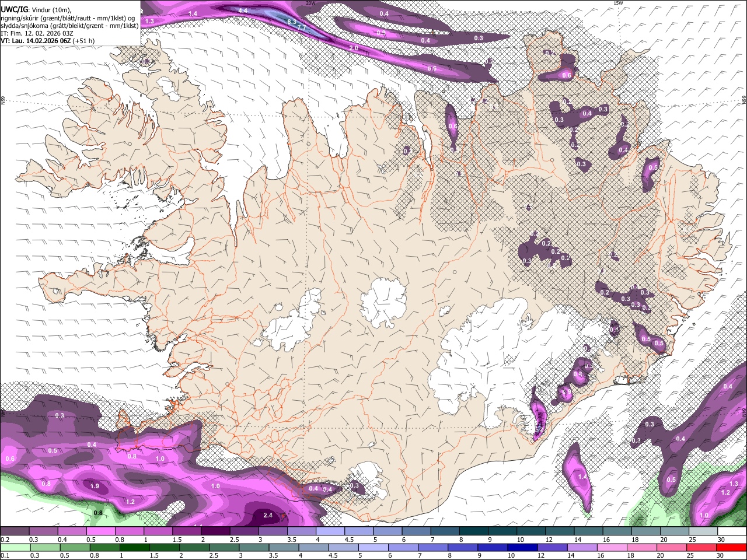
Task: Pick rain-scale swatch between 3 and 3.5
Action: 255,547
